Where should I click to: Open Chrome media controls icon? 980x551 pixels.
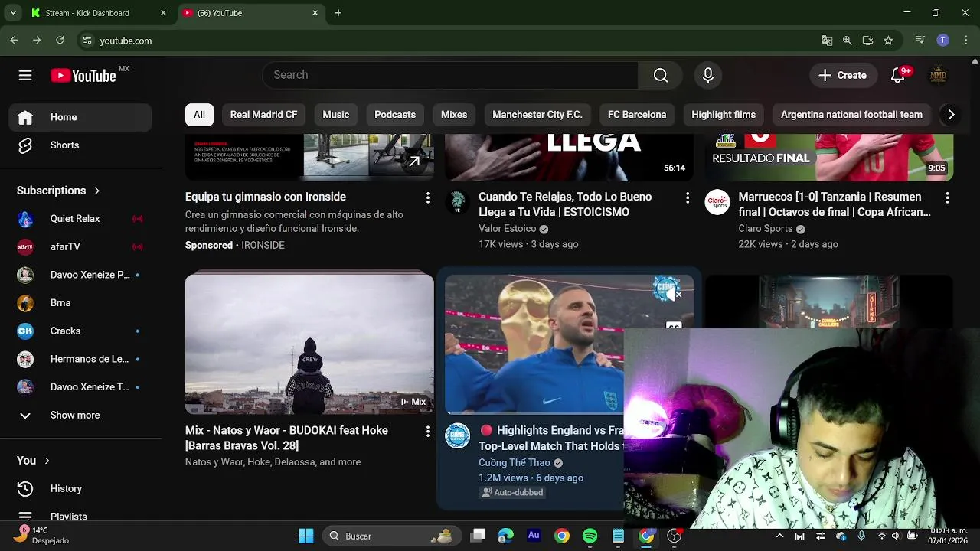920,41
